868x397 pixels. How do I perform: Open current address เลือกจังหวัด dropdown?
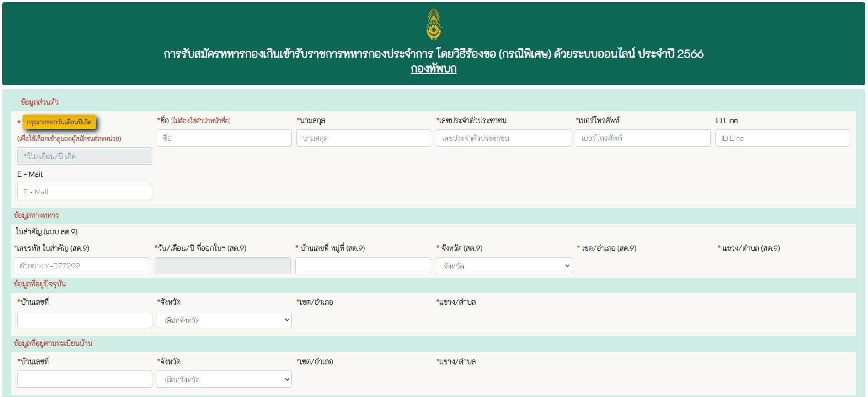[x=224, y=320]
